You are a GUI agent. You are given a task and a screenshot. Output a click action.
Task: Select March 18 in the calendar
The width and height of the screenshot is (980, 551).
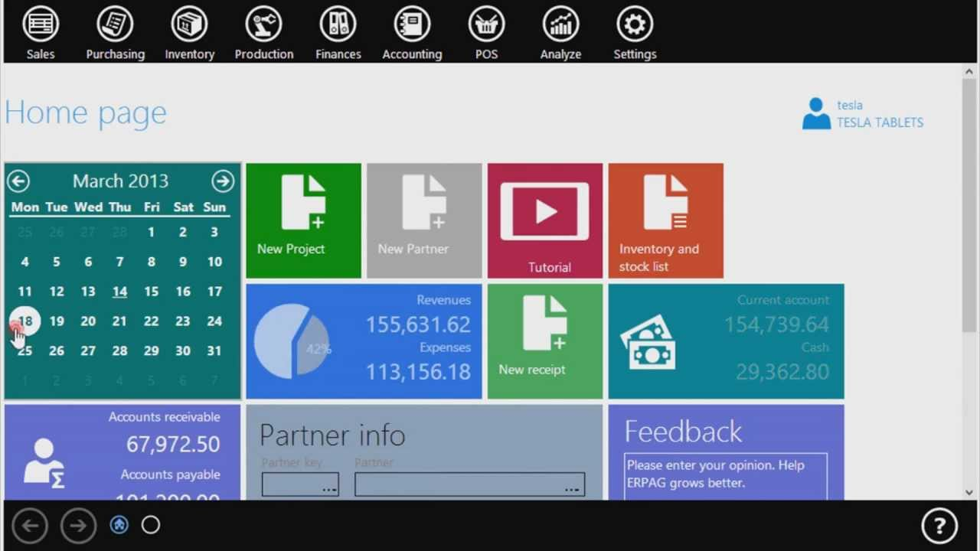[25, 321]
